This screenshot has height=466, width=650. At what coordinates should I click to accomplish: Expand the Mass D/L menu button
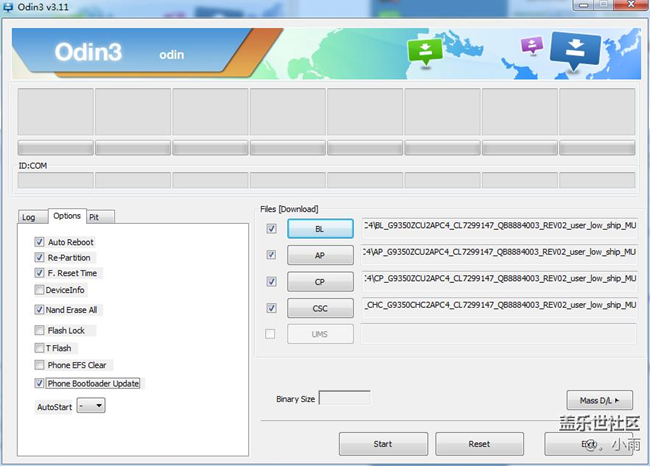point(599,400)
